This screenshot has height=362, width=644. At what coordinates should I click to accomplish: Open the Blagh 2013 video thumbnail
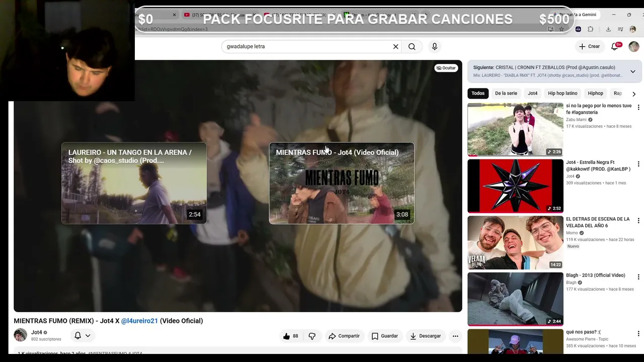tap(515, 299)
